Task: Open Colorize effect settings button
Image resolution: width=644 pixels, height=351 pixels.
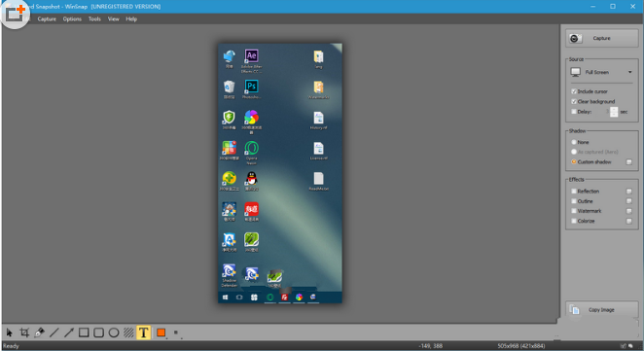Action: (x=628, y=221)
